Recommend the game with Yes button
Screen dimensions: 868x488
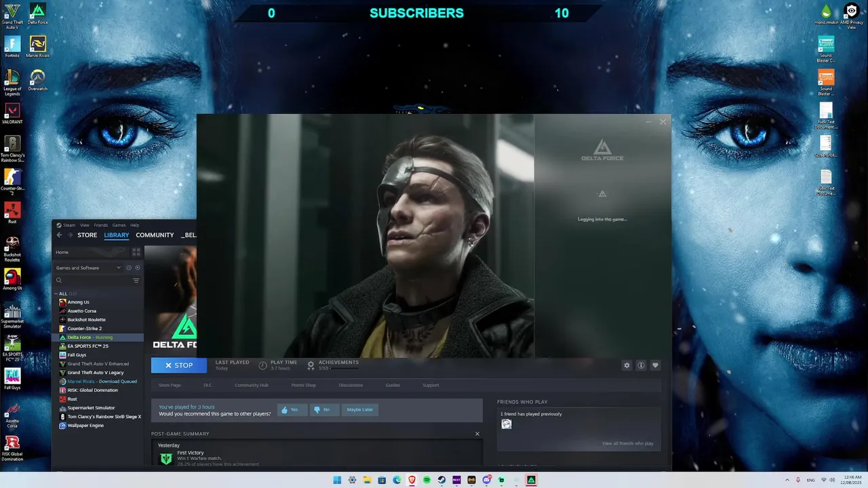click(x=292, y=409)
